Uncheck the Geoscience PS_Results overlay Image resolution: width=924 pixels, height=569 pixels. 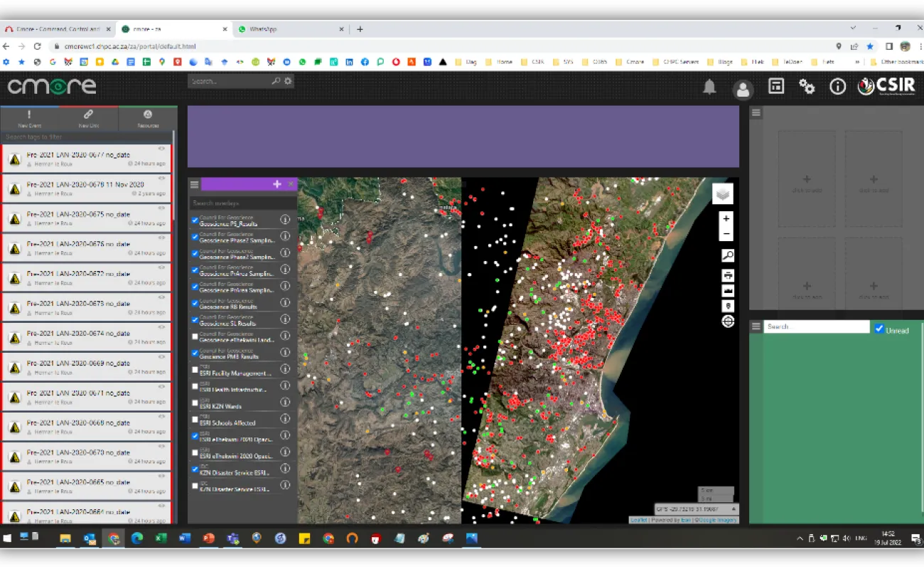pos(195,220)
